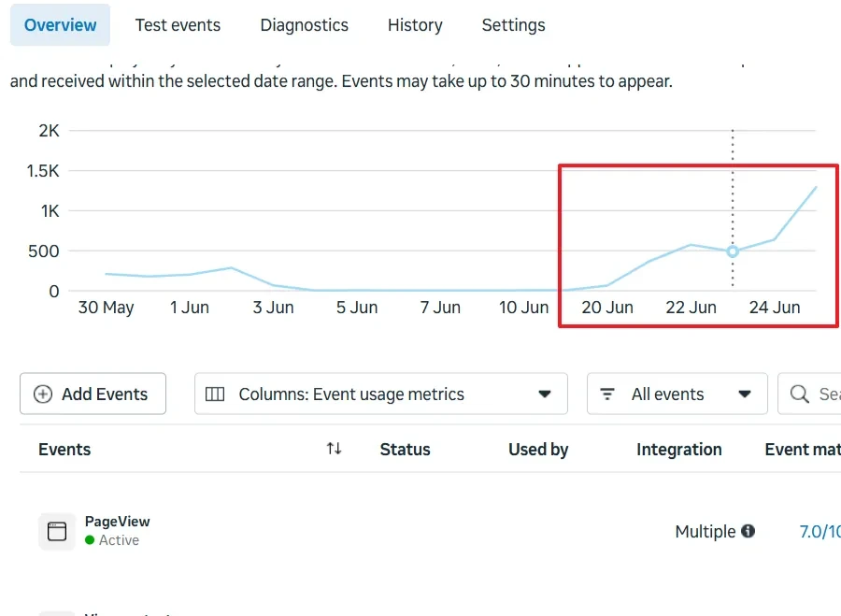
Task: Click the Status column header
Action: pyautogui.click(x=405, y=449)
